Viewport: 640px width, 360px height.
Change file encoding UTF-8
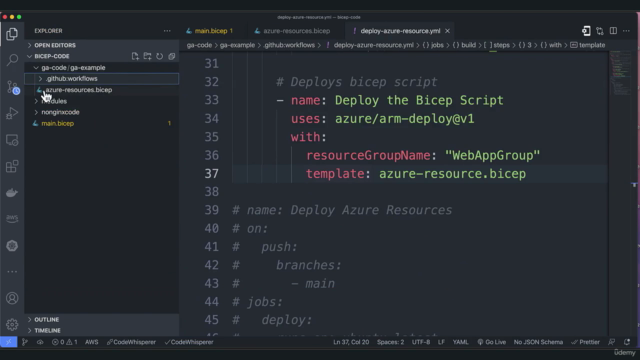[x=421, y=342]
